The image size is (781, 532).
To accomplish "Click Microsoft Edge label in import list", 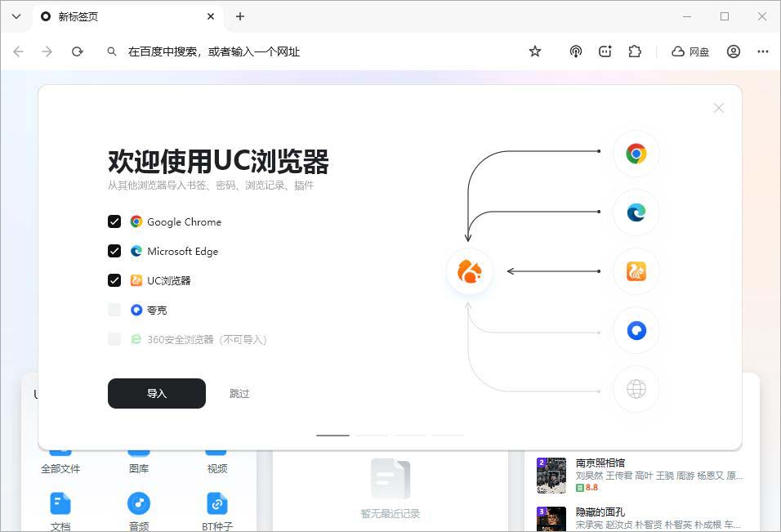I will 183,252.
